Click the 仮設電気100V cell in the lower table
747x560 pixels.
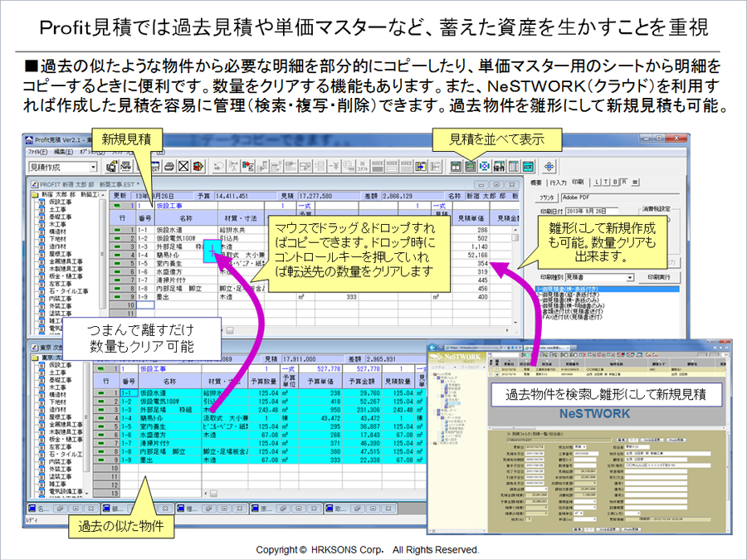170,402
